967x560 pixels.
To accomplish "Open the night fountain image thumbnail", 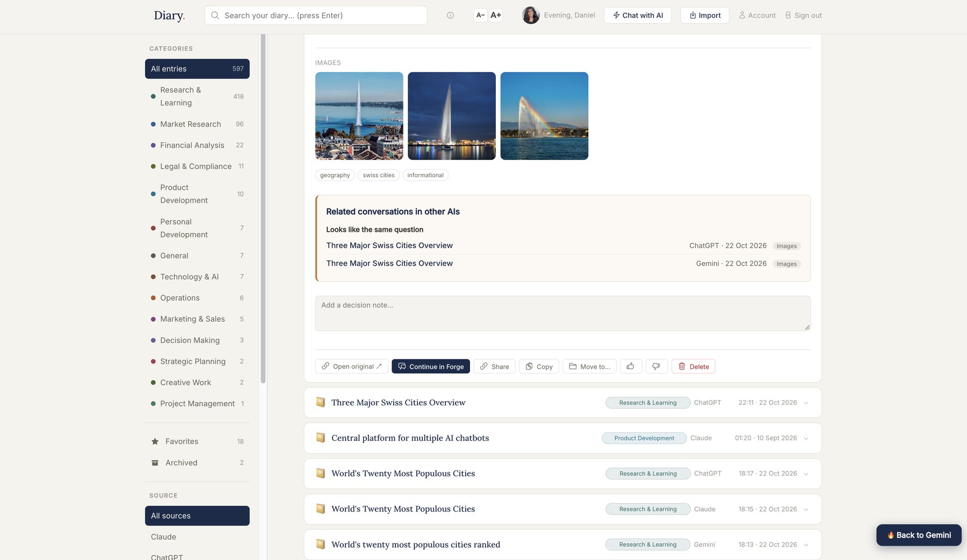I will [452, 116].
